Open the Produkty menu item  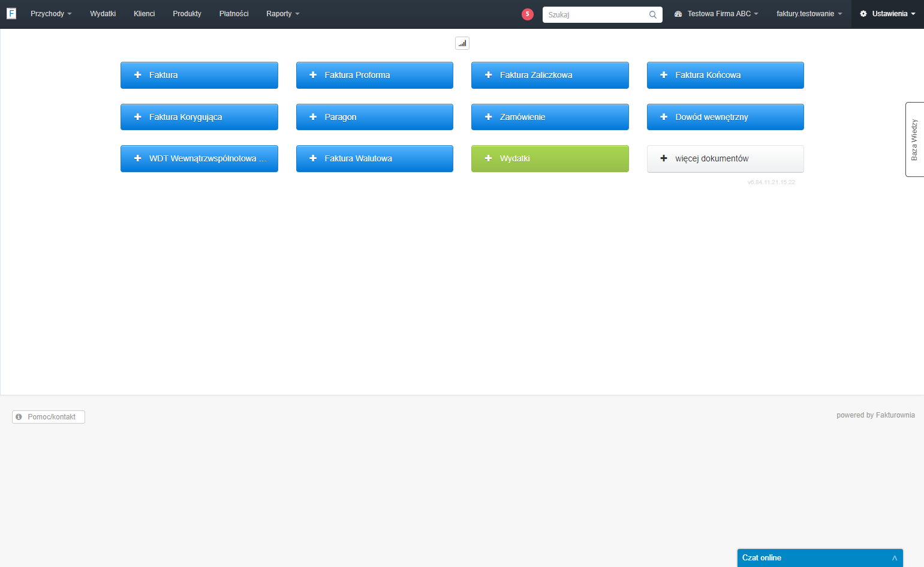187,14
